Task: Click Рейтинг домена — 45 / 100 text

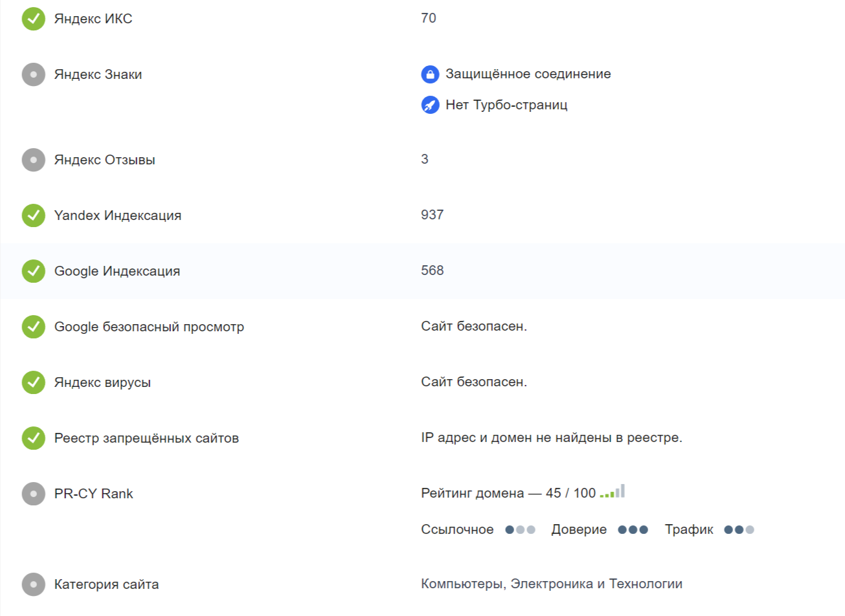Action: click(508, 493)
